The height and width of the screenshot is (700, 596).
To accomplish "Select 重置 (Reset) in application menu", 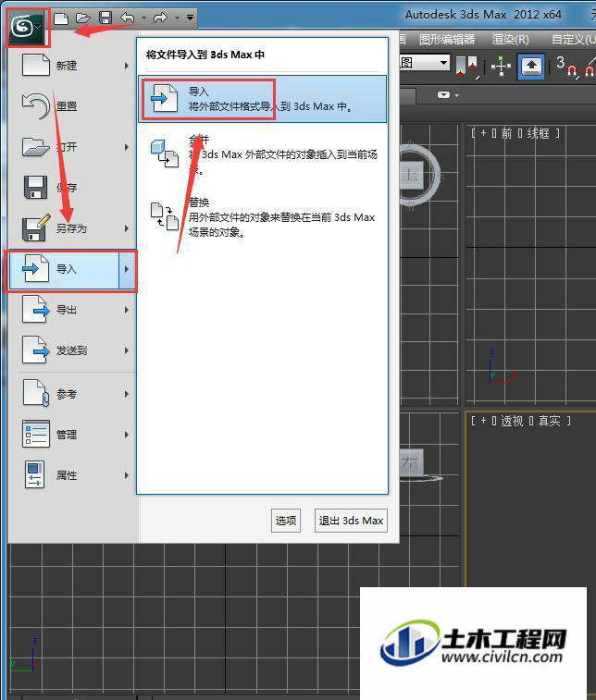I will [x=71, y=106].
